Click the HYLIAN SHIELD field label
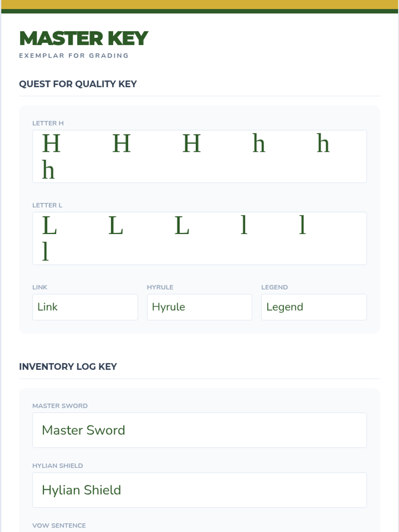 tap(58, 465)
